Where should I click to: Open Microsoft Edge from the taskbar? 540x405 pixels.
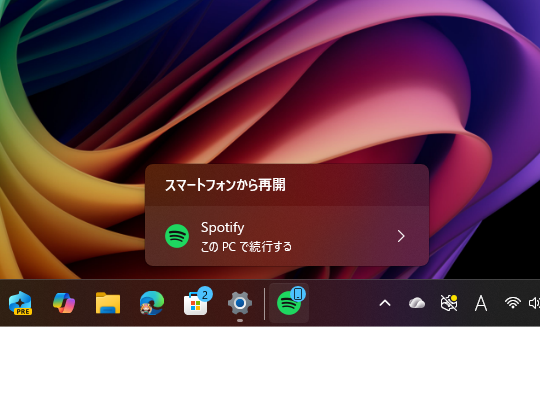point(152,303)
